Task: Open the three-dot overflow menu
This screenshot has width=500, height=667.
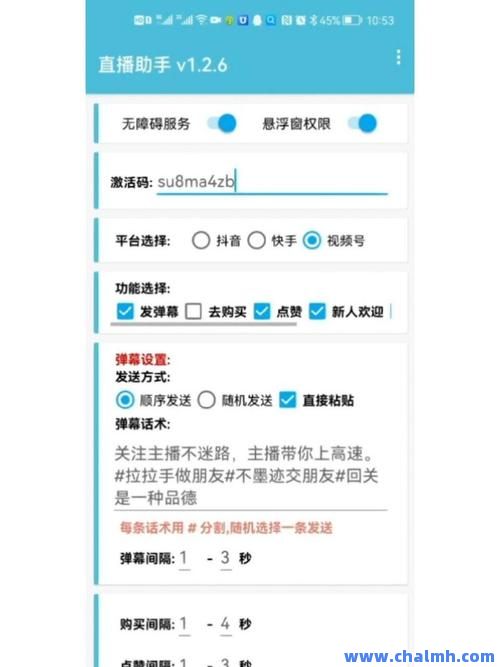Action: pos(398,57)
